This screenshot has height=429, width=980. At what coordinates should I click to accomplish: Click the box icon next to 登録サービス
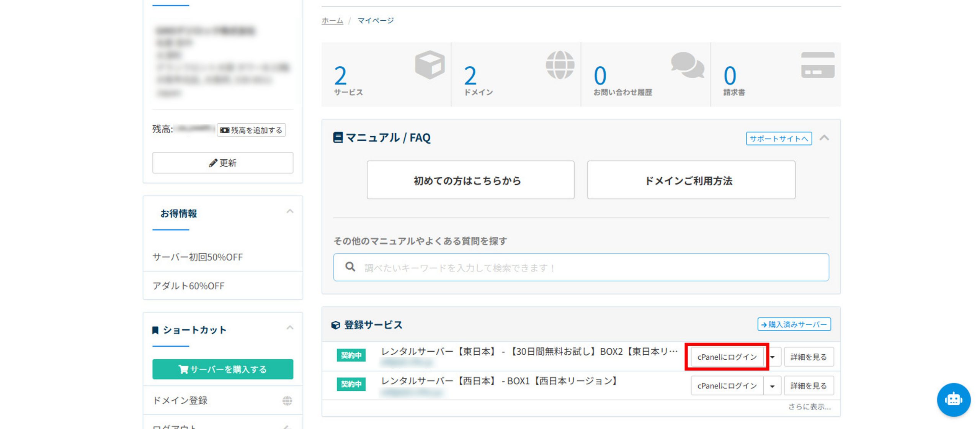tap(335, 324)
